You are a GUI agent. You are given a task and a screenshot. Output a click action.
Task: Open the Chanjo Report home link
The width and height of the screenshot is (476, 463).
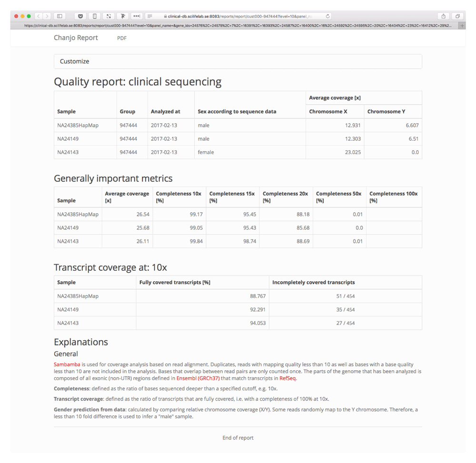(x=76, y=38)
